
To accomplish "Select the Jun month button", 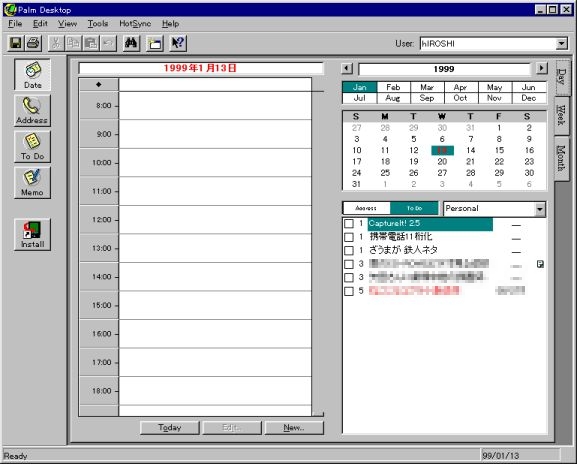I will pos(529,87).
